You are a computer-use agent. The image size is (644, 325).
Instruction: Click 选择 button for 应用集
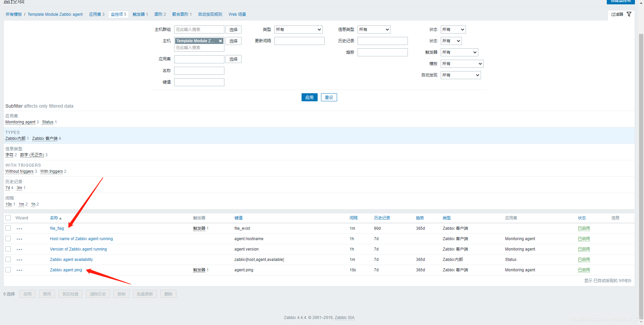tap(233, 59)
